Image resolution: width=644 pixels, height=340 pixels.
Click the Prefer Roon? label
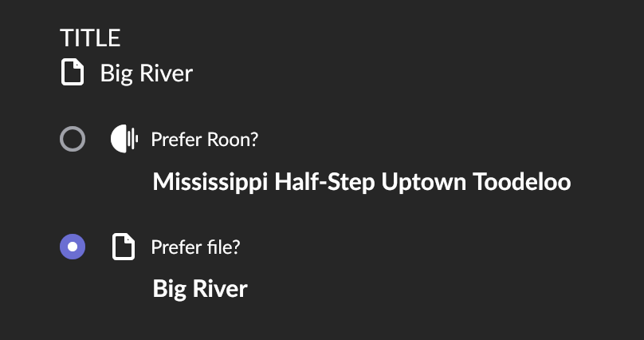[204, 140]
